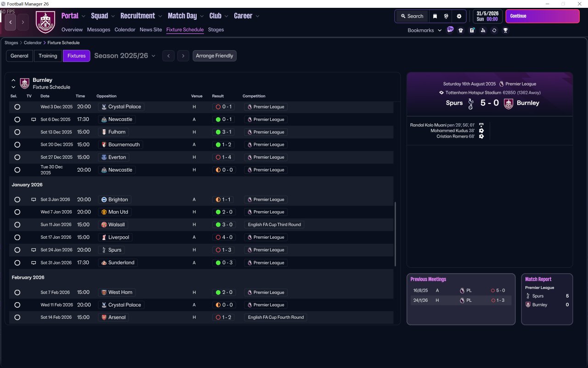Select the Bournemouth fixture radio button
Image resolution: width=588 pixels, height=368 pixels.
pos(17,145)
